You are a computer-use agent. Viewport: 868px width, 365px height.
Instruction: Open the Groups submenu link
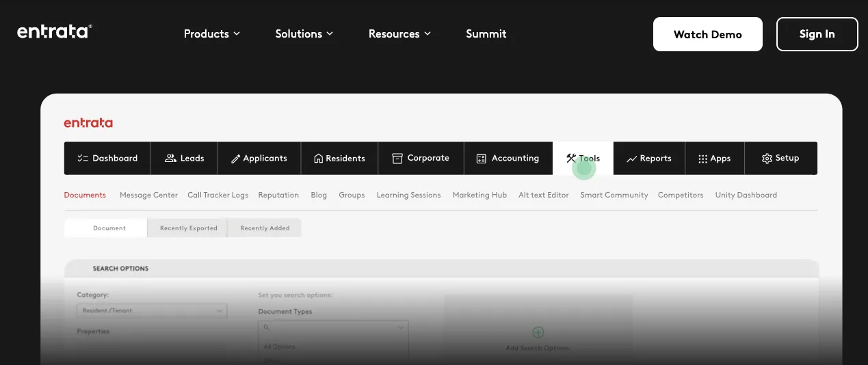click(352, 195)
